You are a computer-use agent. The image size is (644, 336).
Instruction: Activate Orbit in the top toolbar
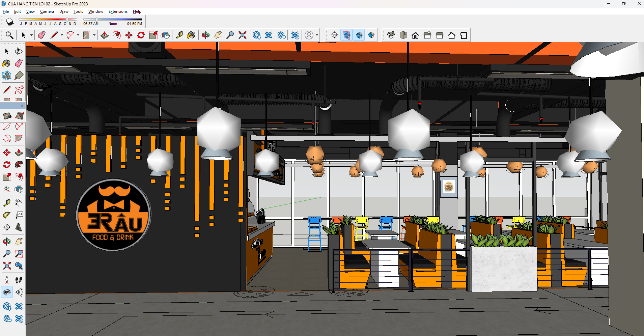(206, 35)
